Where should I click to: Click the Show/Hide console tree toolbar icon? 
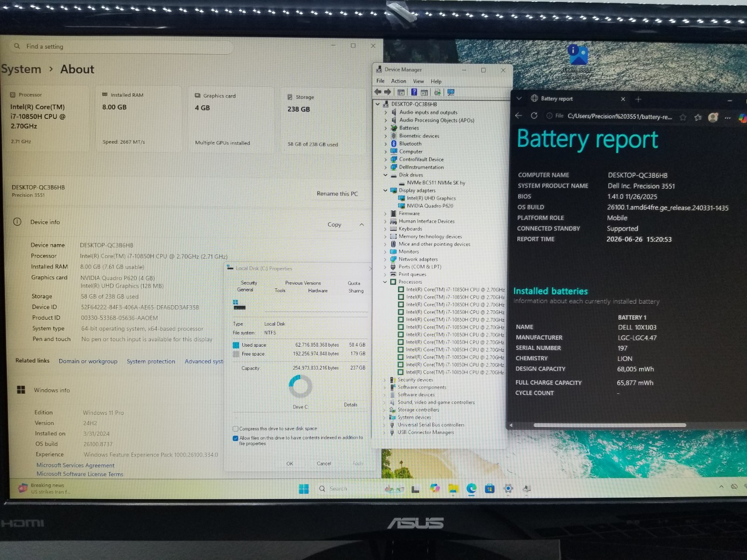401,92
